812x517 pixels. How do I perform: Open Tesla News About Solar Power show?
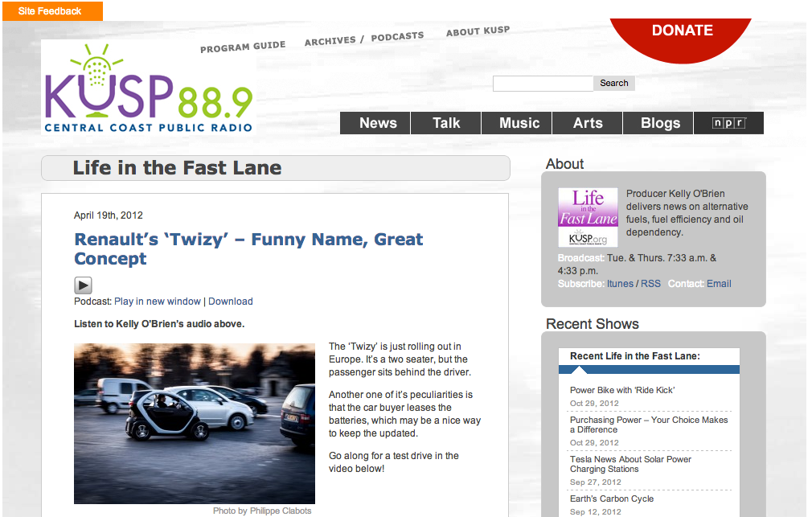pos(630,464)
